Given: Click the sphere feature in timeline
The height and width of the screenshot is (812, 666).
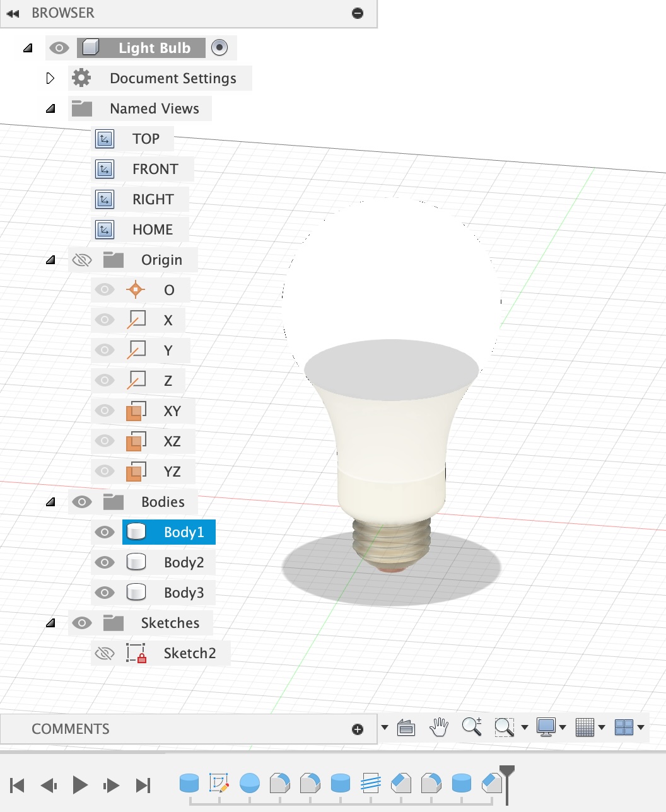Looking at the screenshot, I should pyautogui.click(x=250, y=783).
